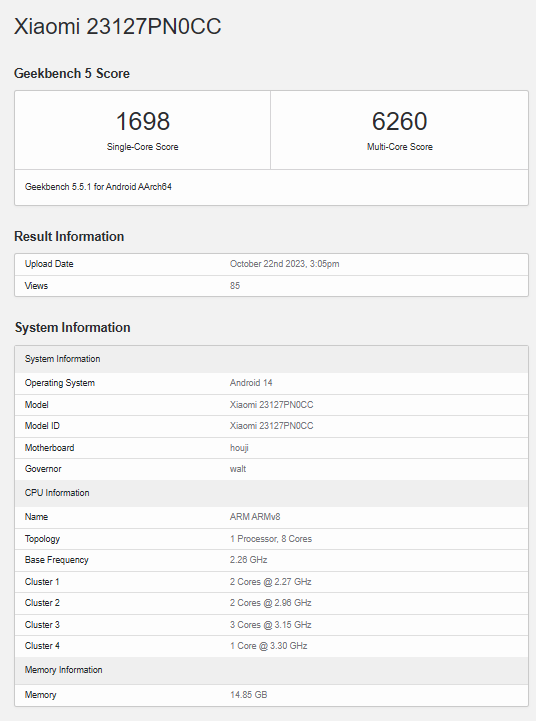Click the 6260 multi-core score value
This screenshot has height=721, width=536.
coord(399,121)
